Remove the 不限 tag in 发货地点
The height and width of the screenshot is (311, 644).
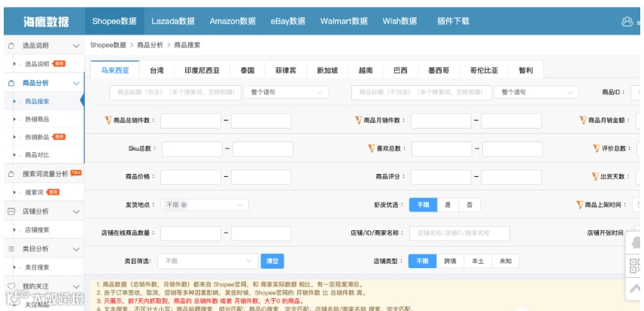[184, 205]
